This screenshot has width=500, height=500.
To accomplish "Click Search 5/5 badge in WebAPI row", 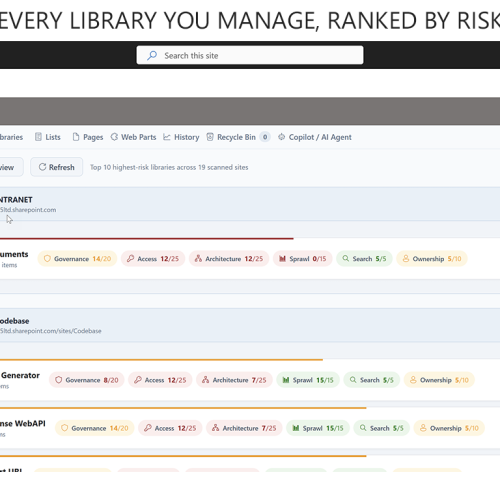I will pos(382,428).
